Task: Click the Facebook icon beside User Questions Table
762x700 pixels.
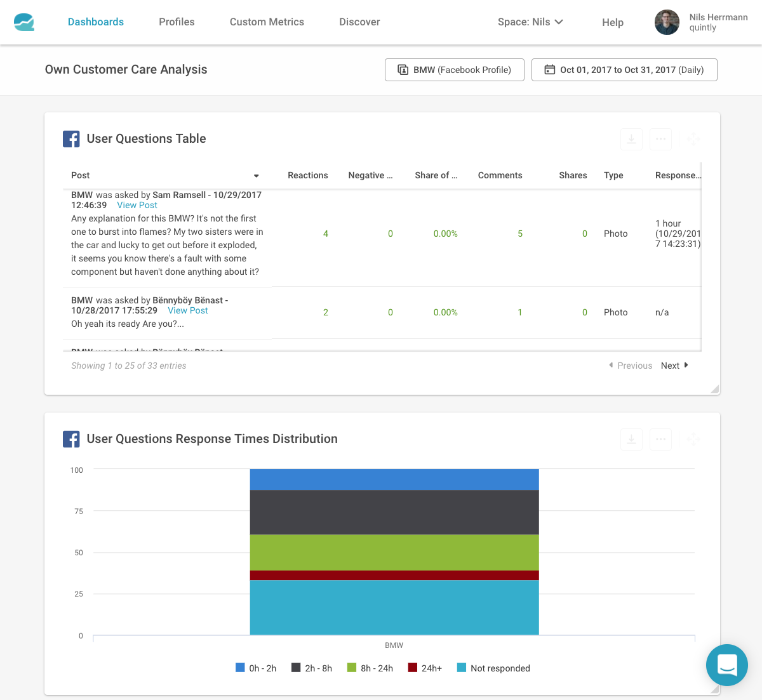Action: [x=71, y=139]
